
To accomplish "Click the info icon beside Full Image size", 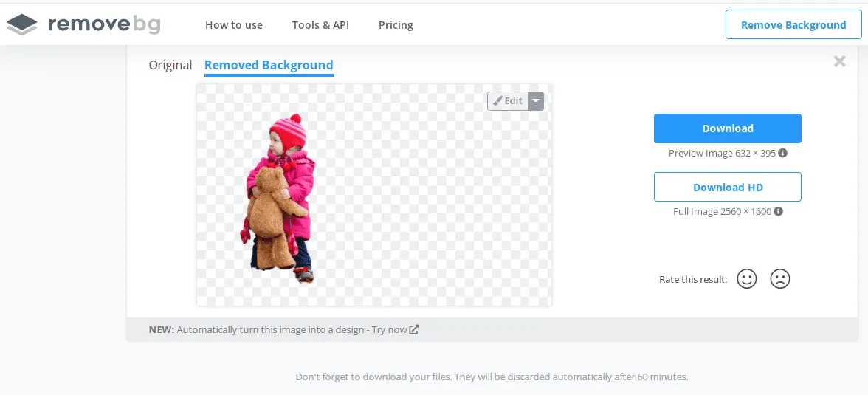I will (x=778, y=211).
